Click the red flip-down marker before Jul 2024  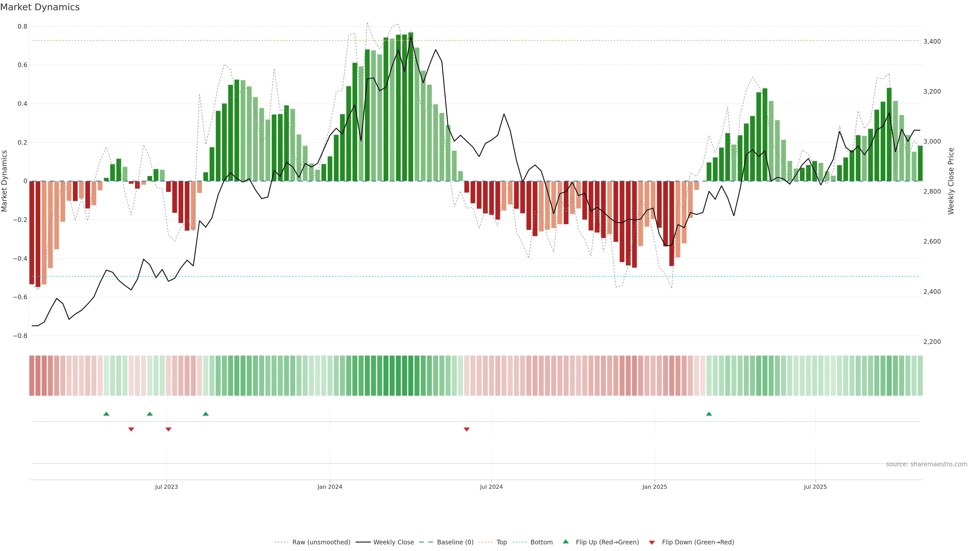pyautogui.click(x=467, y=429)
